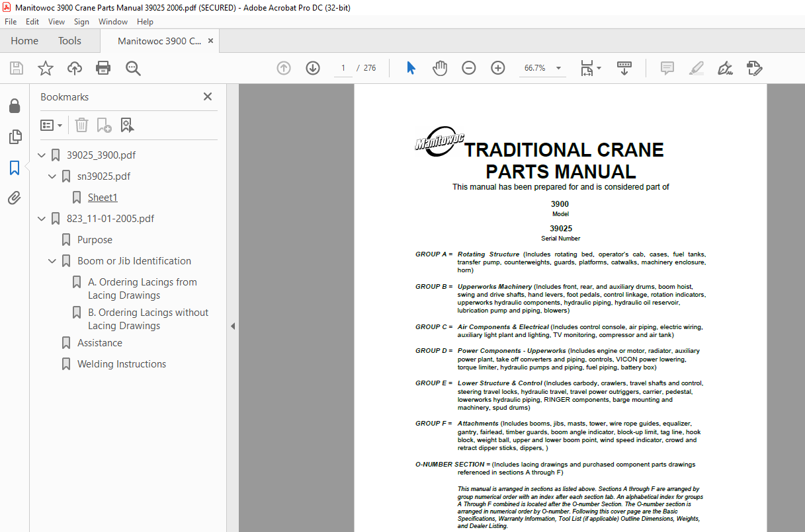This screenshot has height=532, width=805.
Task: Open the Window menu
Action: 113,22
